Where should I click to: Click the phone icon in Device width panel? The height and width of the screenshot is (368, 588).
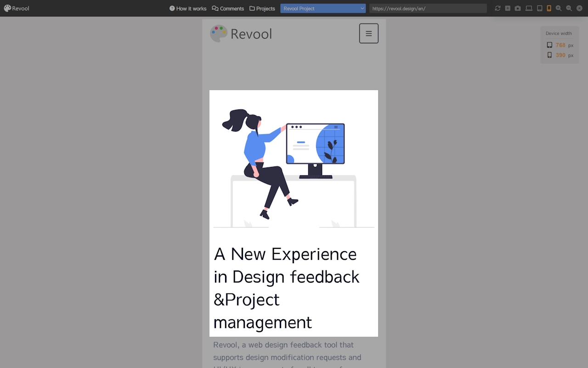click(x=549, y=55)
